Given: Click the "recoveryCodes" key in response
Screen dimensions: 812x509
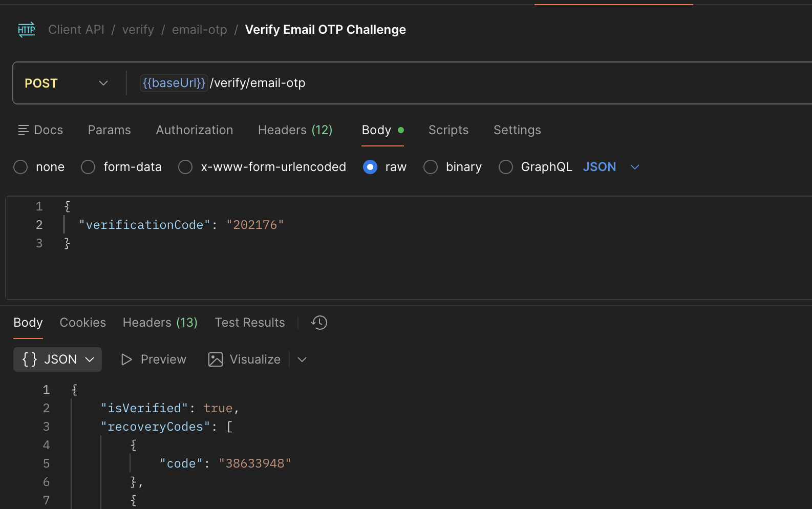Looking at the screenshot, I should [x=156, y=427].
